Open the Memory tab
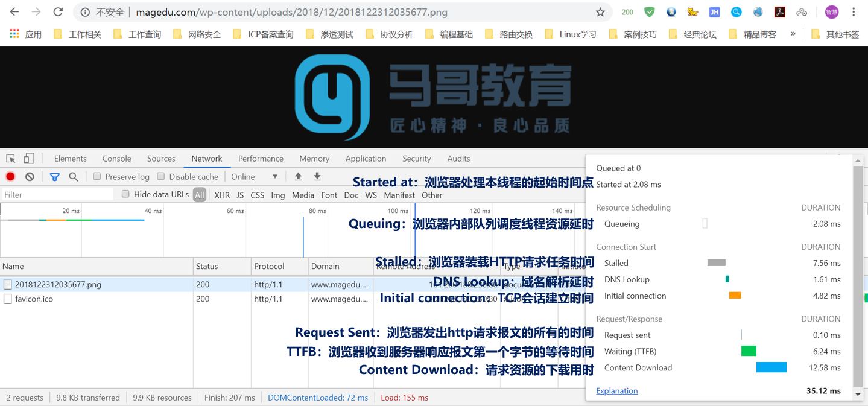Screen dimensions: 868x406 click(314, 159)
